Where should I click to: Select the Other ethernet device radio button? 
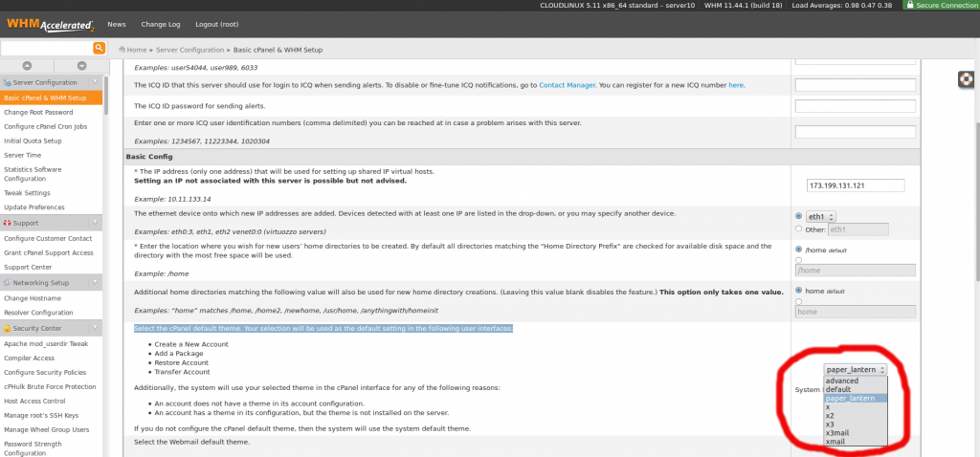click(799, 229)
